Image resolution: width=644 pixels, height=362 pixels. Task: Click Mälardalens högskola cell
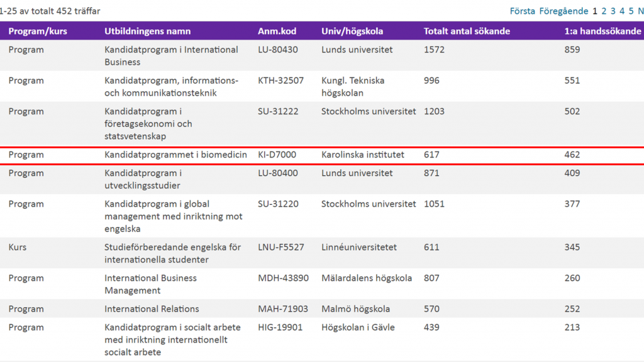click(x=367, y=278)
